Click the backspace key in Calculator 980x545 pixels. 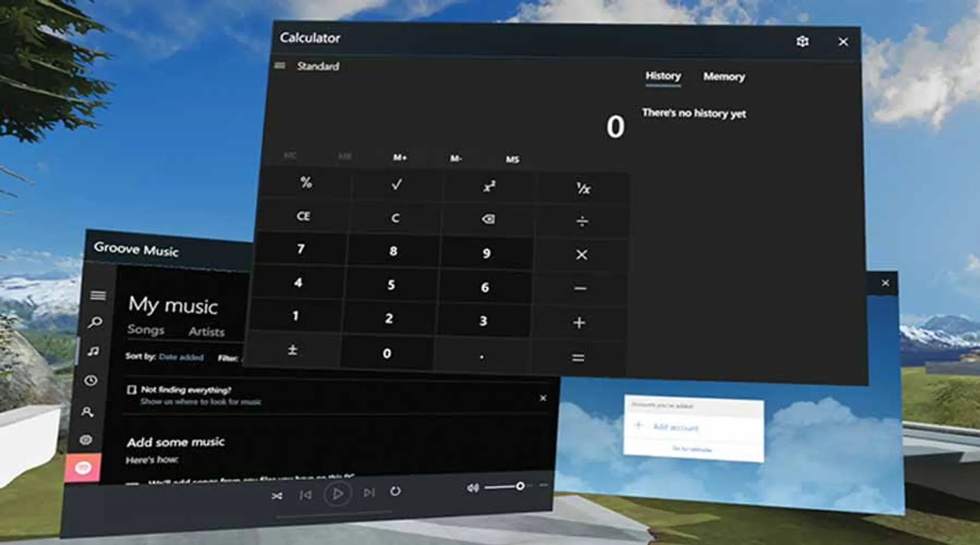[488, 220]
